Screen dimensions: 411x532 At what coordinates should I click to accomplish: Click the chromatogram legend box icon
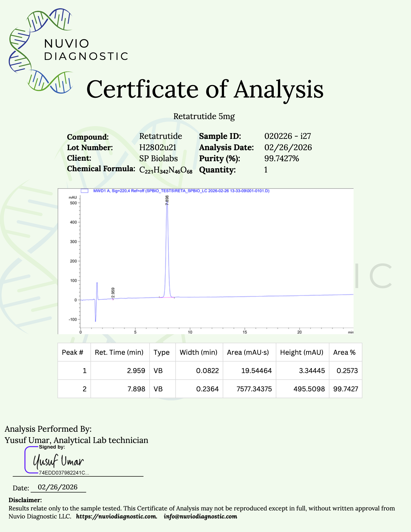pos(85,191)
